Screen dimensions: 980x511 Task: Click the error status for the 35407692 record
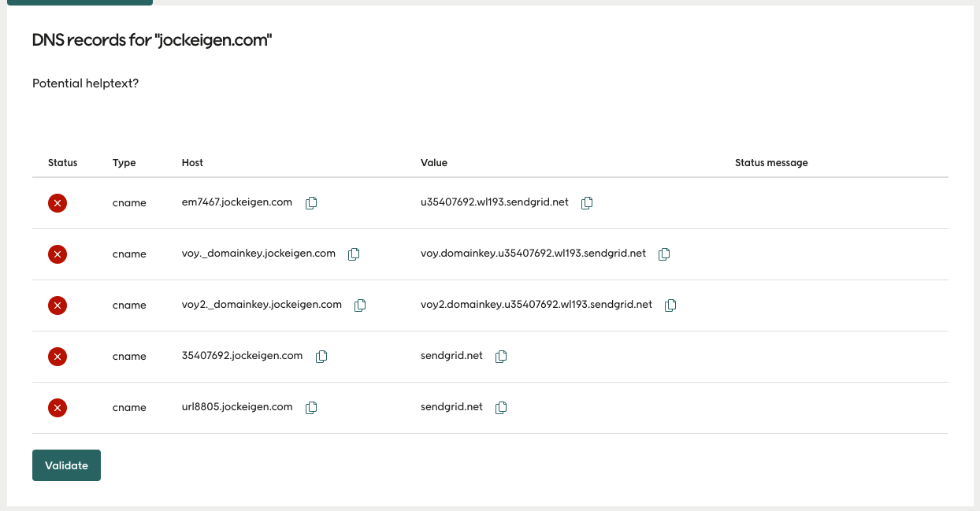point(57,356)
